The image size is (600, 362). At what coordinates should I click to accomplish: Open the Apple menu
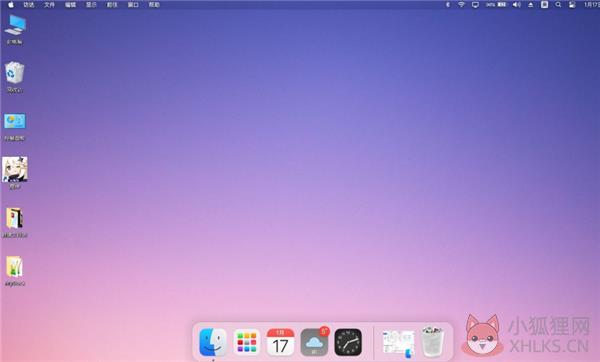coord(11,5)
